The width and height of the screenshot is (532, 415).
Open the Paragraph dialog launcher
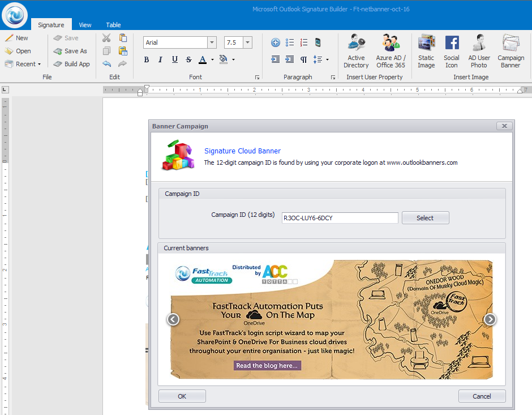pyautogui.click(x=333, y=78)
